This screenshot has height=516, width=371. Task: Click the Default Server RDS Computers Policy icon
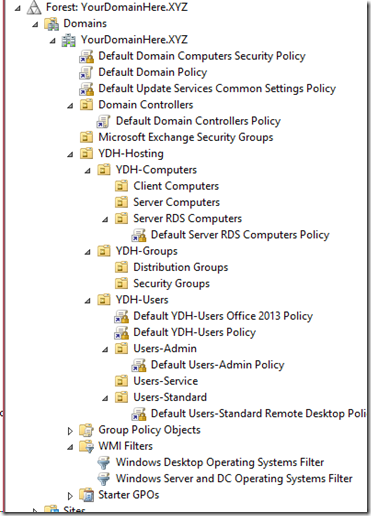pyautogui.click(x=139, y=235)
